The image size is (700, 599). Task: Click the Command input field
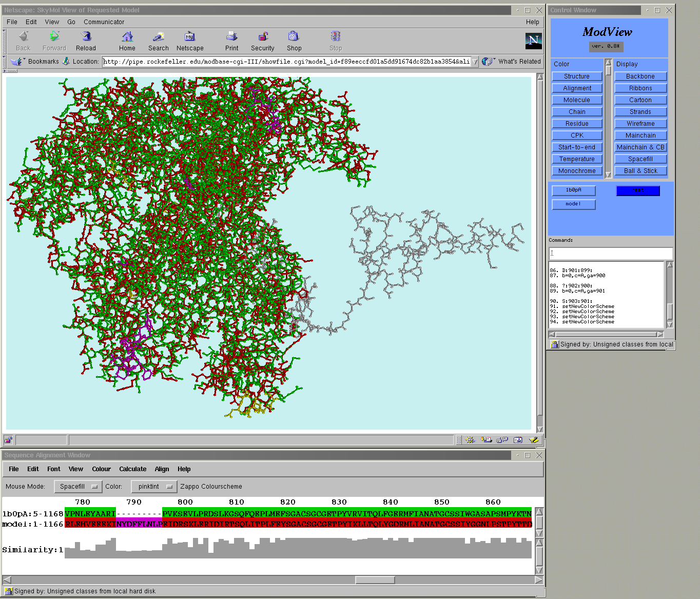click(610, 253)
